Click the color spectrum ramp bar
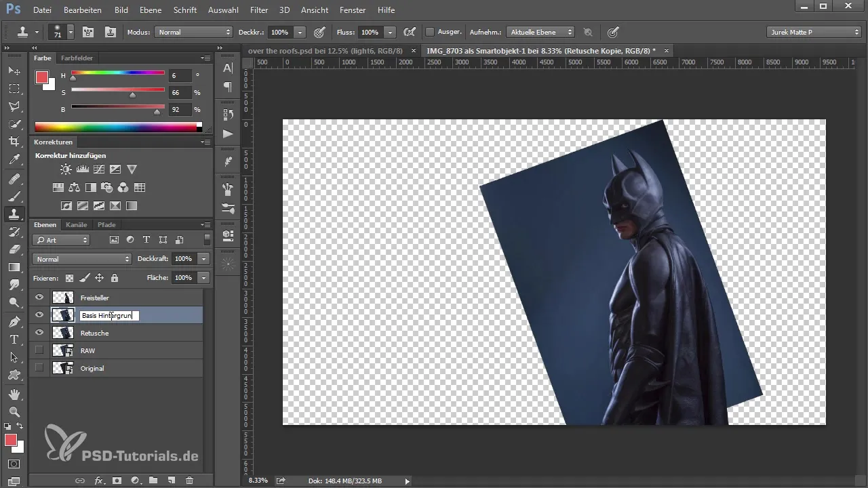The image size is (868, 488). click(118, 127)
